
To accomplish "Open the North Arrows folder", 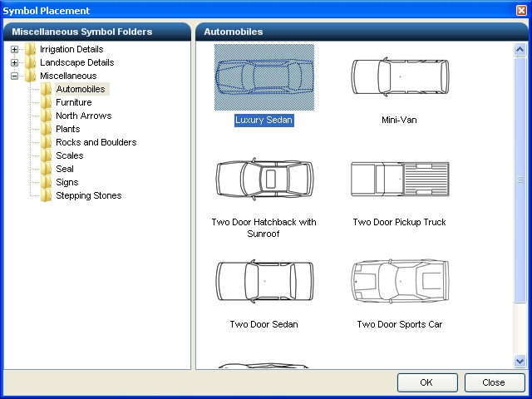I will point(83,116).
